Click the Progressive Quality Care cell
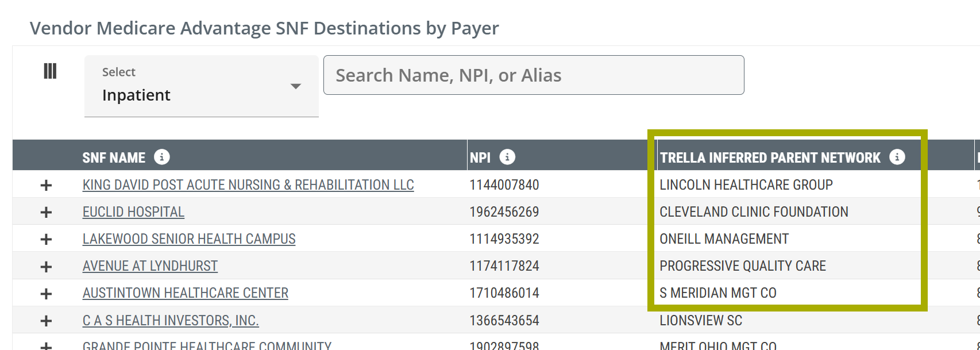Viewport: 980px width, 350px height. click(x=743, y=266)
